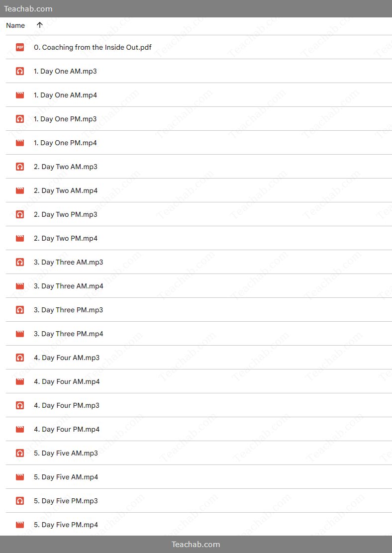Image resolution: width=392 pixels, height=553 pixels.
Task: Click the audio icon beside 1. Day One AM.mp3
Action: [x=20, y=71]
